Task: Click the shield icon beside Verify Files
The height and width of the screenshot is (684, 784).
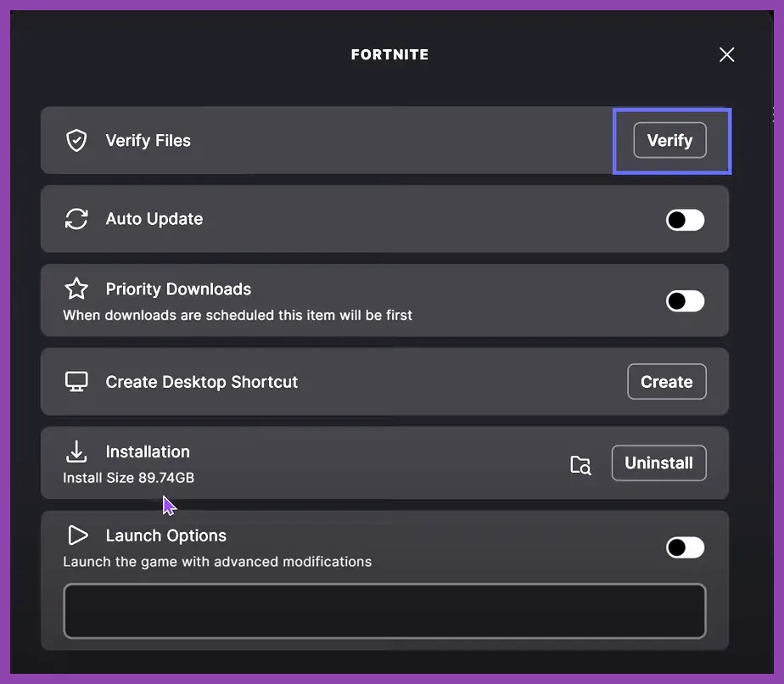Action: click(x=76, y=141)
